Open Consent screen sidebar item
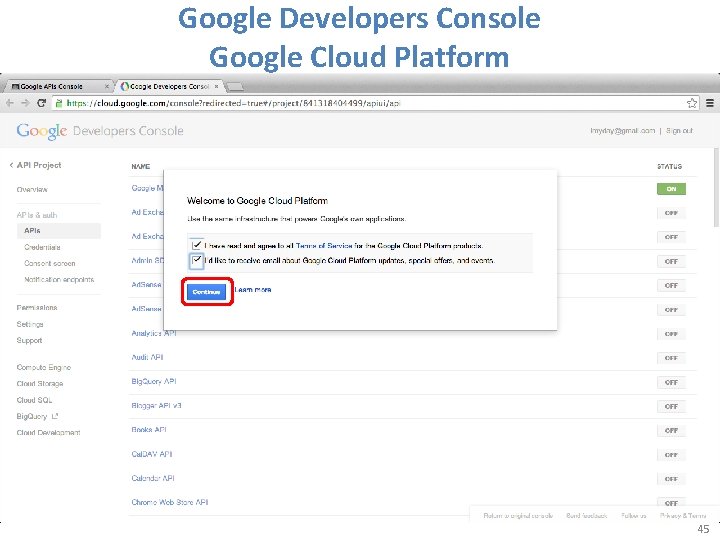Image resolution: width=720 pixels, height=540 pixels. coord(50,264)
